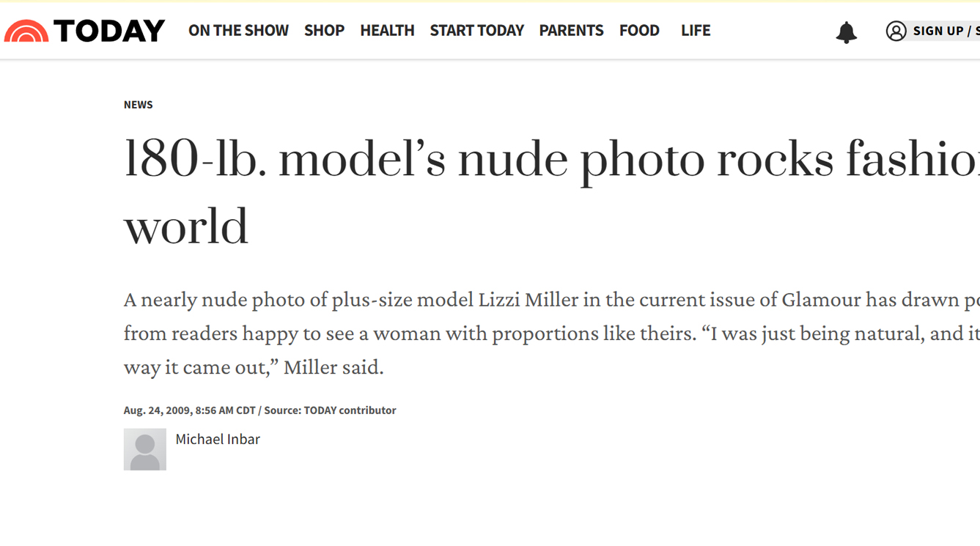The height and width of the screenshot is (546, 980).
Task: Open the ON THE SHOW menu
Action: click(238, 31)
